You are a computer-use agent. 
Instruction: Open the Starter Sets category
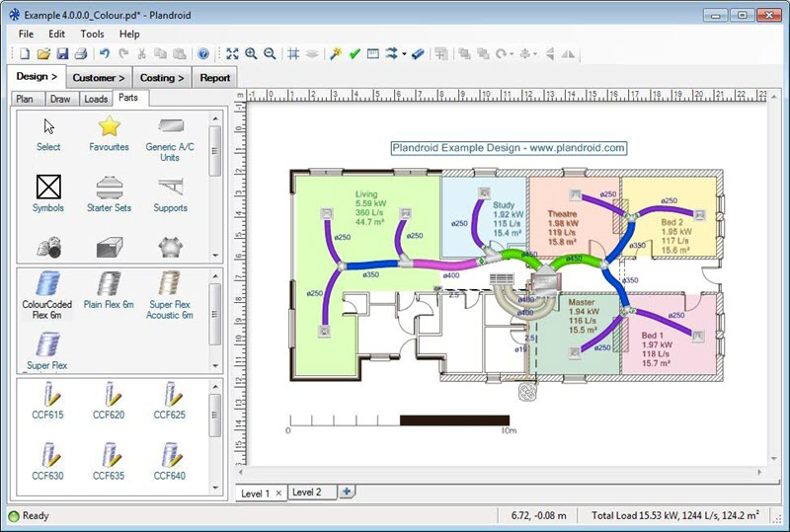[109, 188]
